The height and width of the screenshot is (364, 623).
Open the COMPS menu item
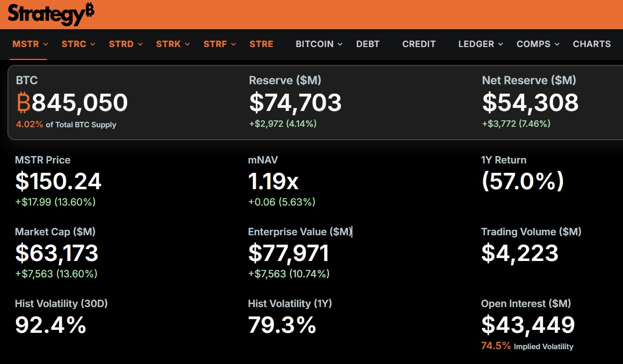pos(534,44)
